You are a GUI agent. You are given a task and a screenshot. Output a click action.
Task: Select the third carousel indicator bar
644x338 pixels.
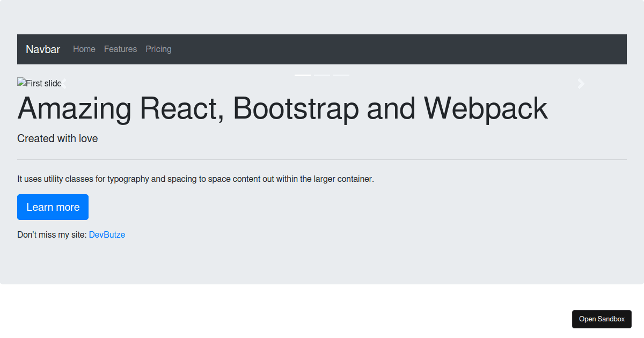pyautogui.click(x=341, y=75)
